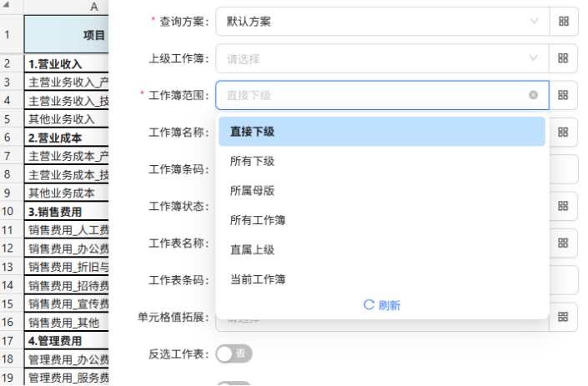588x386 pixels.
Task: Open grid selector beside 工作表名称 field
Action: [563, 243]
